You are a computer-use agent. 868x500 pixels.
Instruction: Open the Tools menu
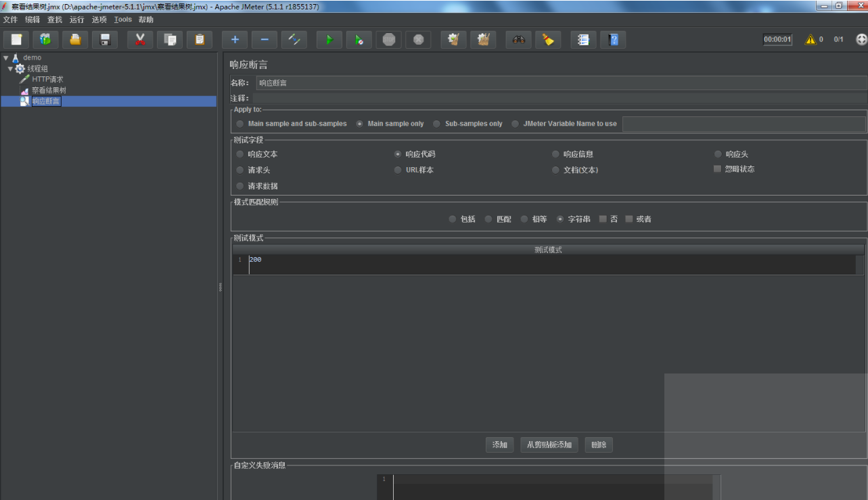(x=123, y=20)
